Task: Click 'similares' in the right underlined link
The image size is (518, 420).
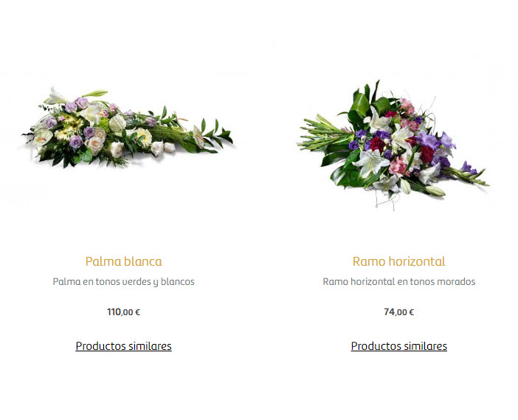Action: [x=425, y=346]
